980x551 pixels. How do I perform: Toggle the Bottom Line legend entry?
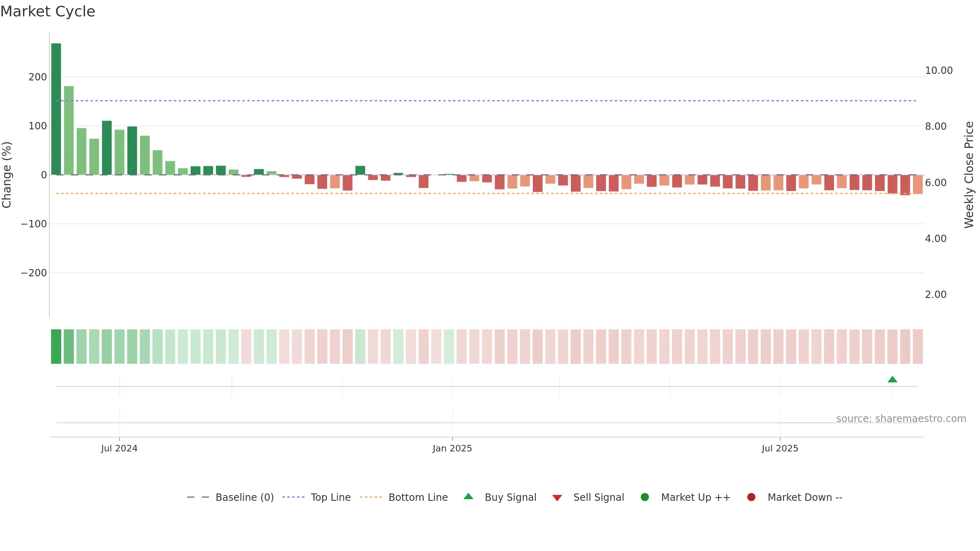point(404,497)
